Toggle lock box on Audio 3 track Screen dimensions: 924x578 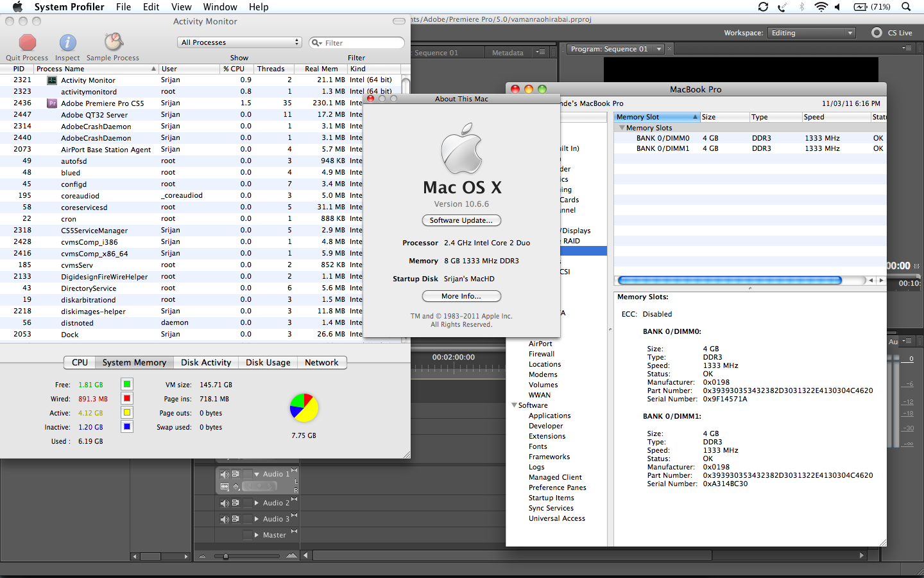tap(248, 519)
